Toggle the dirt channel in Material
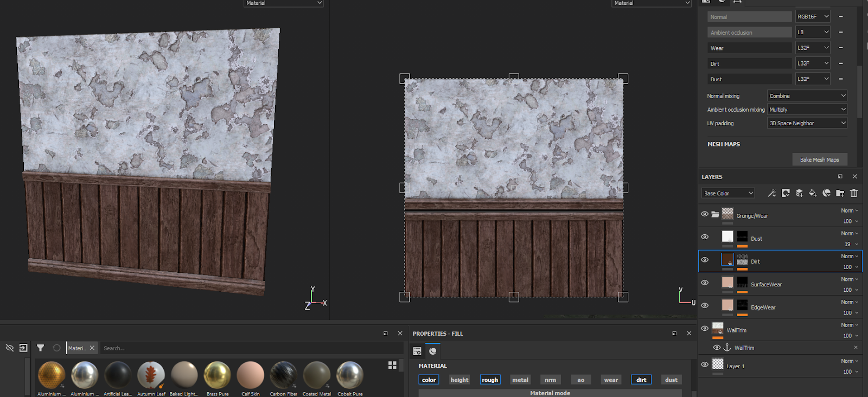The height and width of the screenshot is (397, 868). coord(641,380)
